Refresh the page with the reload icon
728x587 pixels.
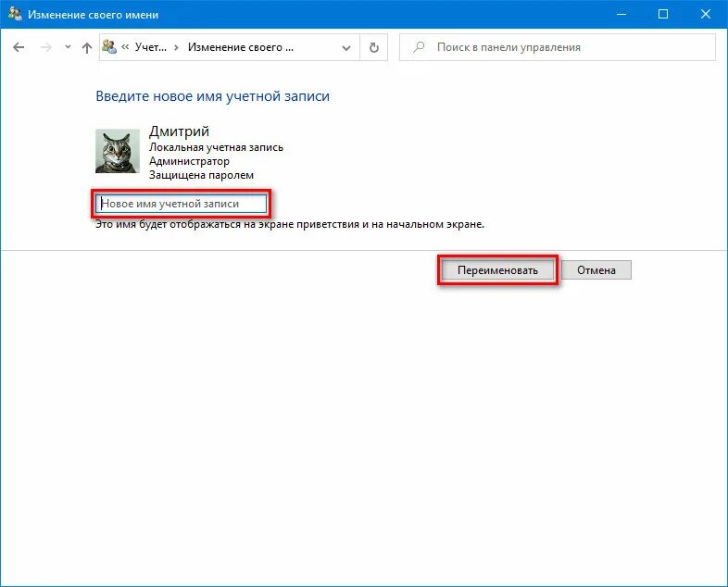[x=374, y=47]
